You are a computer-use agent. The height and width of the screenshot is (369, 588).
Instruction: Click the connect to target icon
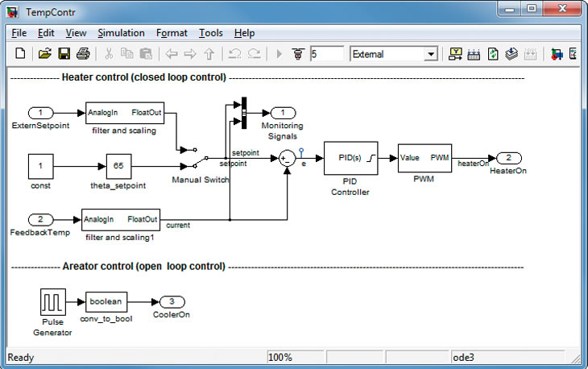pos(298,54)
